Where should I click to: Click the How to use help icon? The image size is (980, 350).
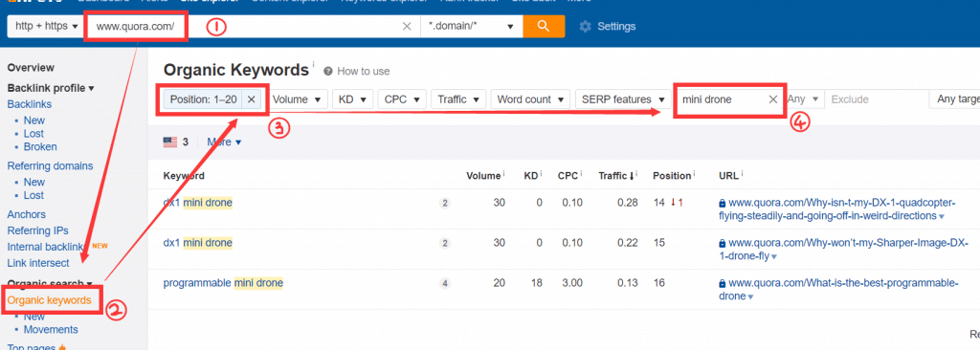point(328,72)
